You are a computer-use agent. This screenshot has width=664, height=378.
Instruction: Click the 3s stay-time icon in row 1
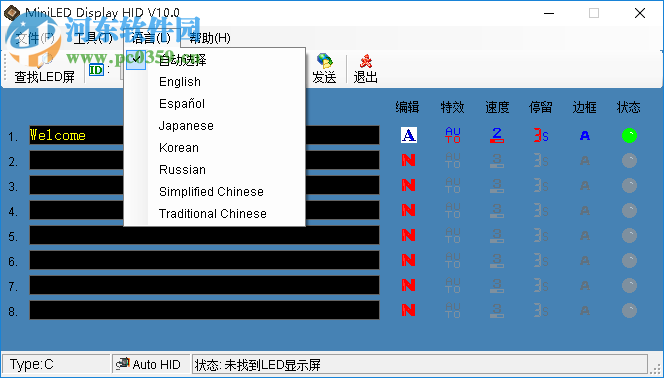(x=541, y=135)
